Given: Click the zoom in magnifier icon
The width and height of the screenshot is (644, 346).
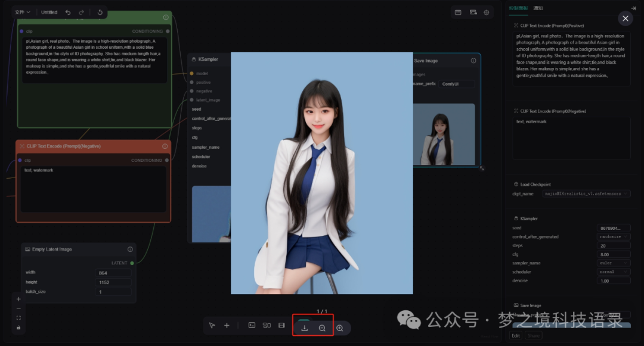Looking at the screenshot, I should [x=340, y=328].
